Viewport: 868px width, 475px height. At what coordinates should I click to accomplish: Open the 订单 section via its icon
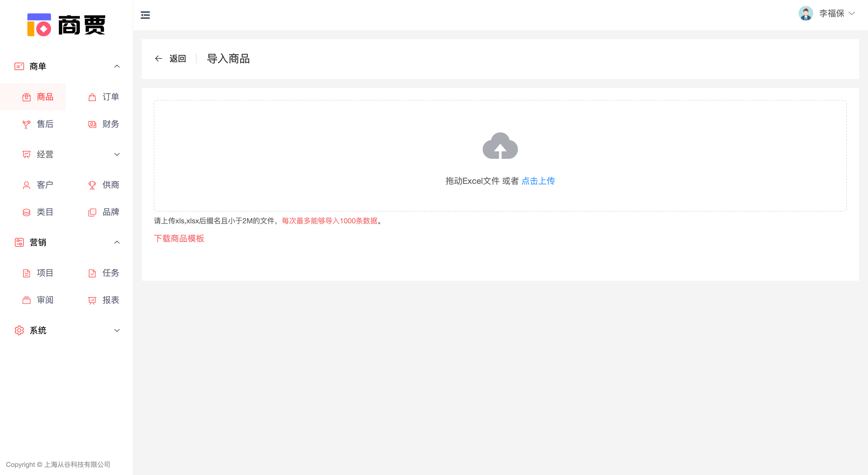click(x=92, y=97)
